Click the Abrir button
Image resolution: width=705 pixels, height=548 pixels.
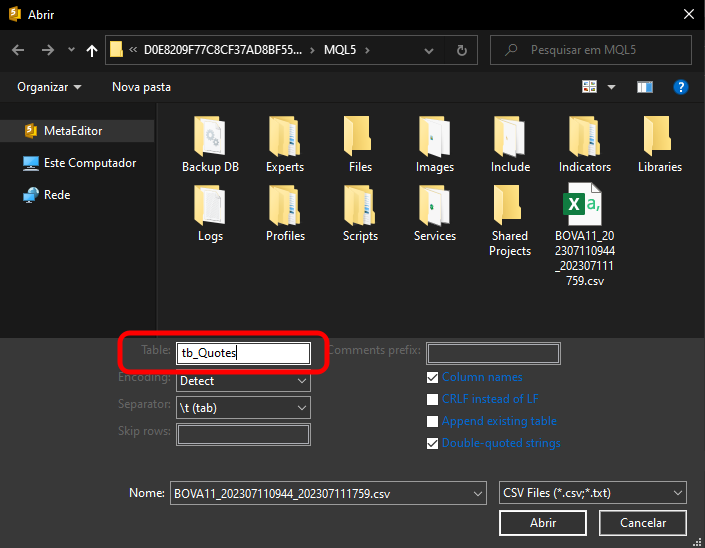[543, 523]
